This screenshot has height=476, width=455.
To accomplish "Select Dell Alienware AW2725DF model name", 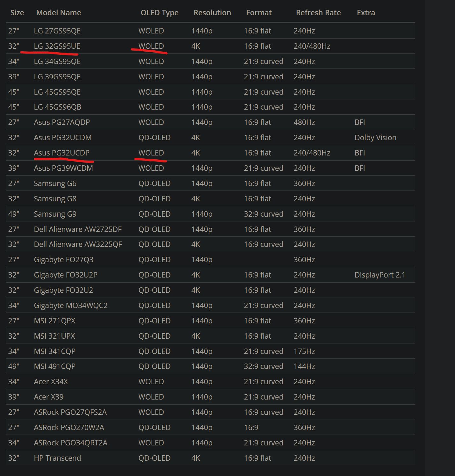I will (x=78, y=229).
